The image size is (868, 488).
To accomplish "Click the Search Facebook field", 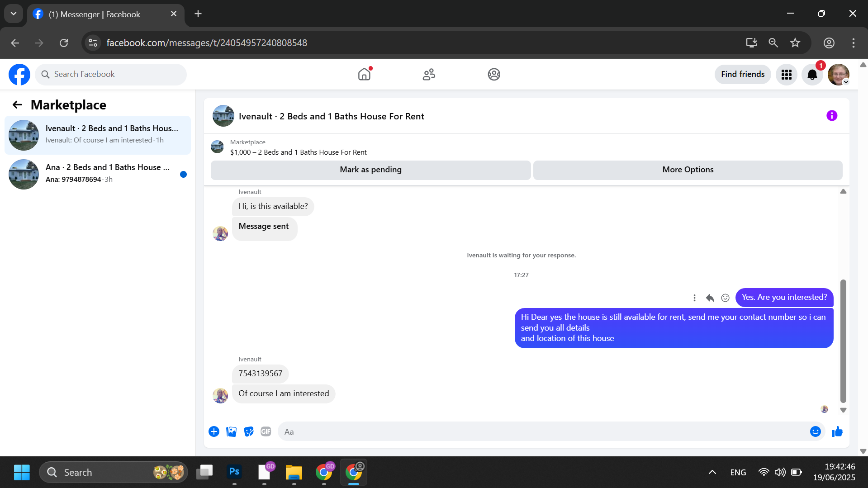I will [x=111, y=74].
